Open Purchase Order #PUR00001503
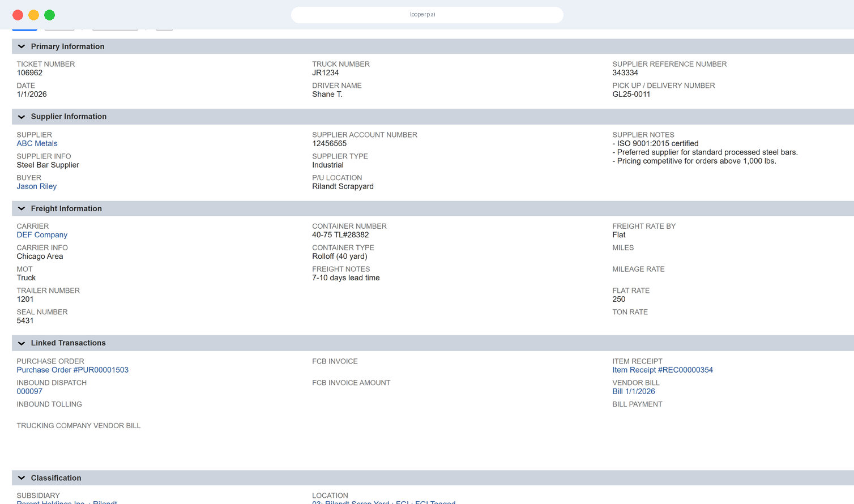854x504 pixels. tap(72, 370)
